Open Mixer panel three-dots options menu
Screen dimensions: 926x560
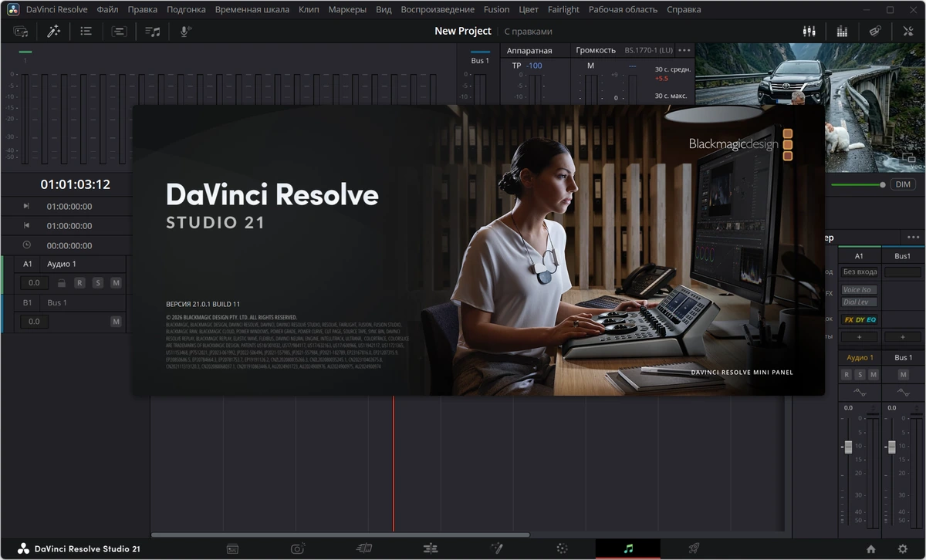(x=913, y=238)
